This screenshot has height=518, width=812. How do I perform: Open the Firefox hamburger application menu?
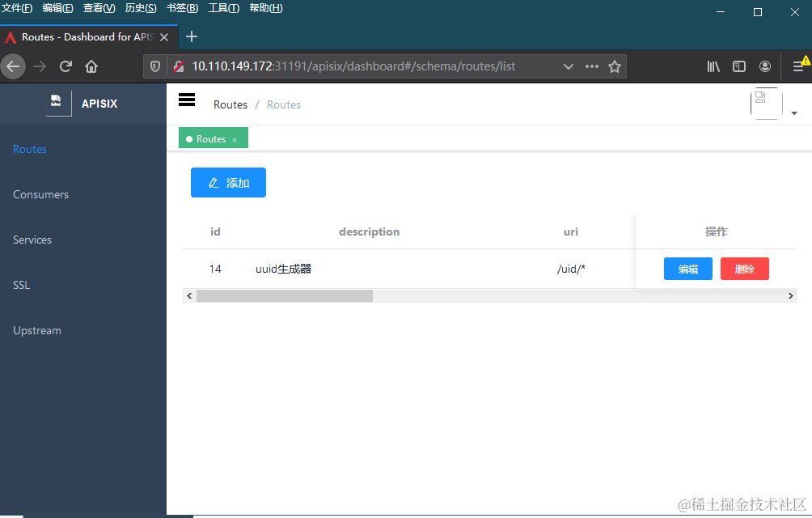[798, 66]
